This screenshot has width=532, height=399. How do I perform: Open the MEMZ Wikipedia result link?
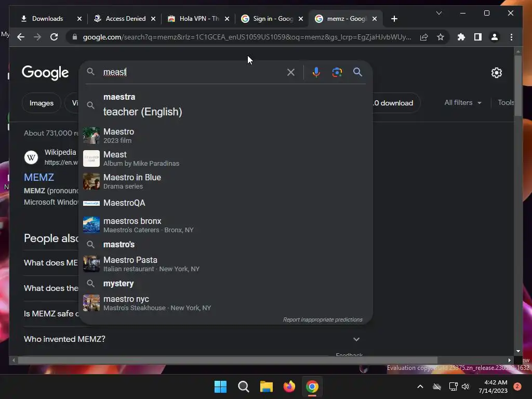(x=38, y=177)
